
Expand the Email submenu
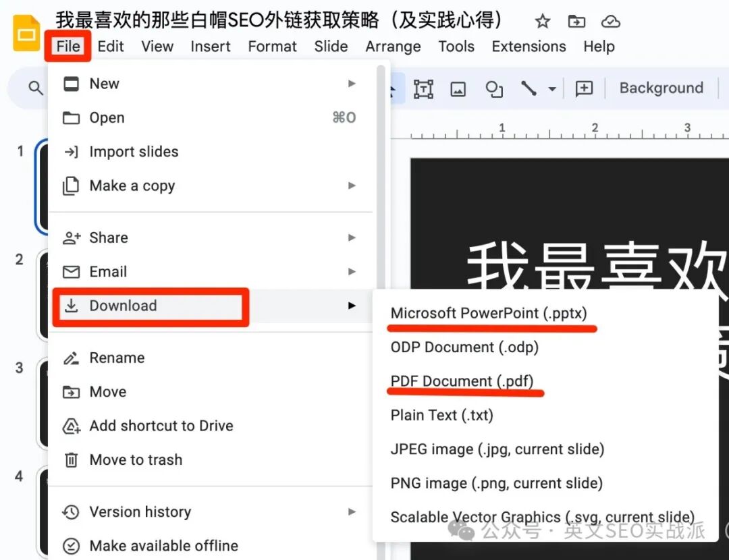[211, 271]
